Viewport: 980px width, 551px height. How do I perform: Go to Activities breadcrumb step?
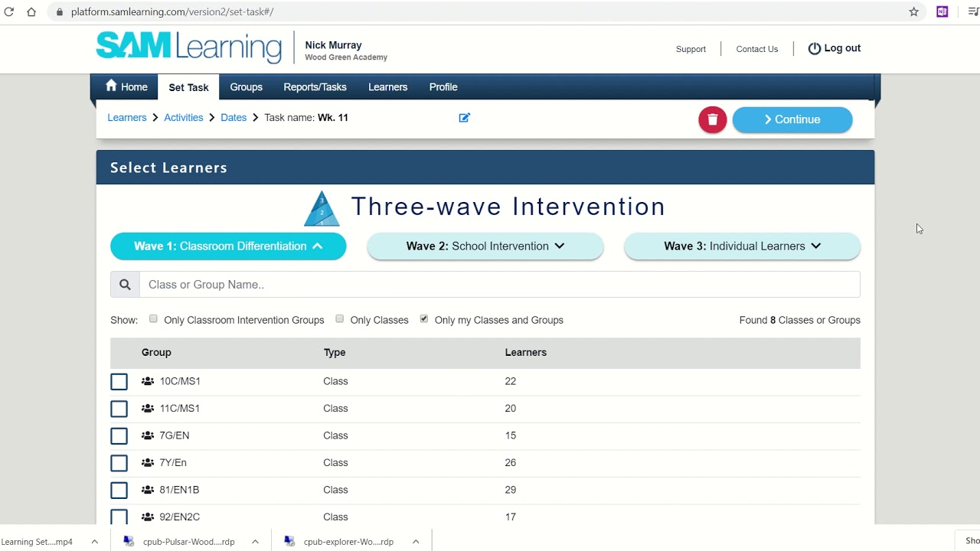(x=184, y=118)
